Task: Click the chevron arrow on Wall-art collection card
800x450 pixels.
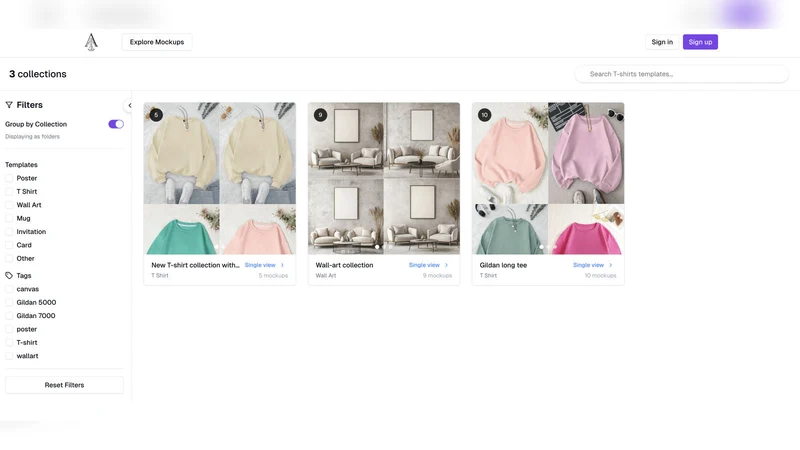Action: (446, 265)
